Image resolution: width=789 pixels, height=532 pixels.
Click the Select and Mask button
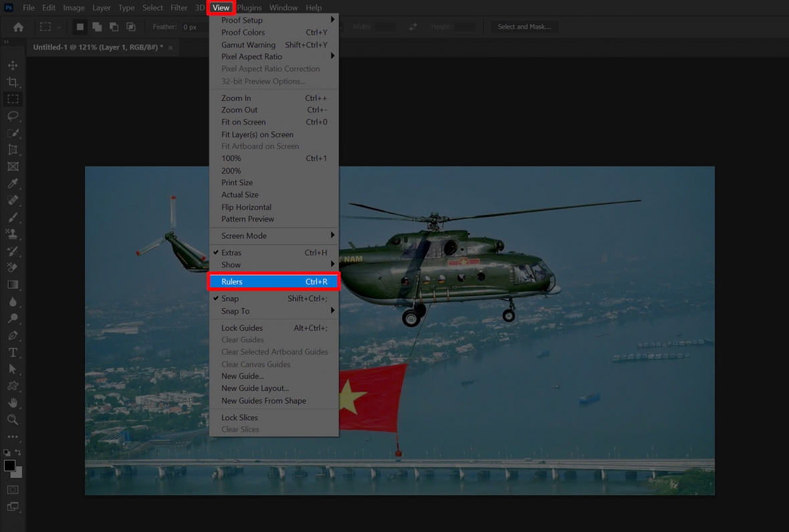[x=524, y=27]
